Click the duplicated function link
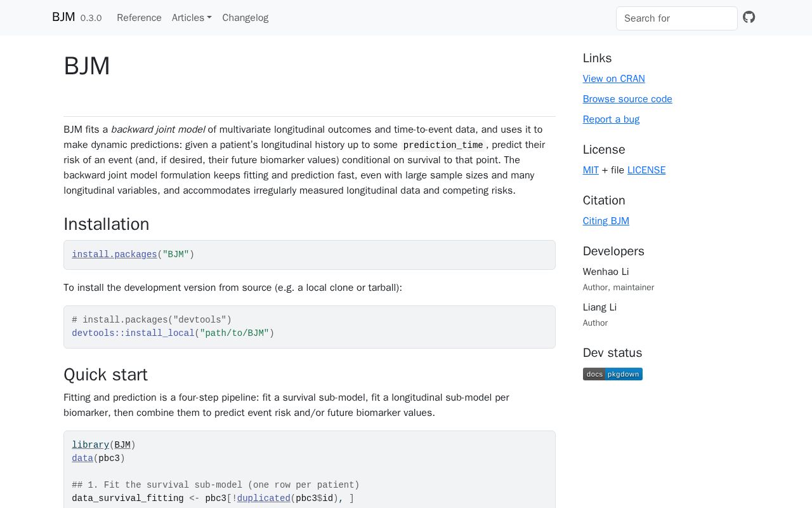Viewport: 812px width, 508px height. coord(264,498)
